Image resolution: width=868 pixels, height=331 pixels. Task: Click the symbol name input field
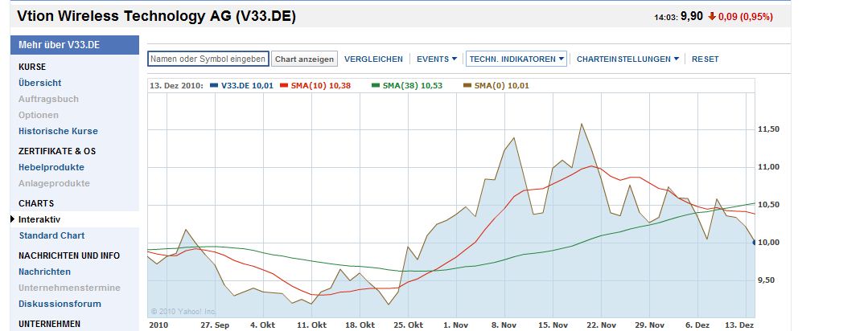pyautogui.click(x=208, y=59)
